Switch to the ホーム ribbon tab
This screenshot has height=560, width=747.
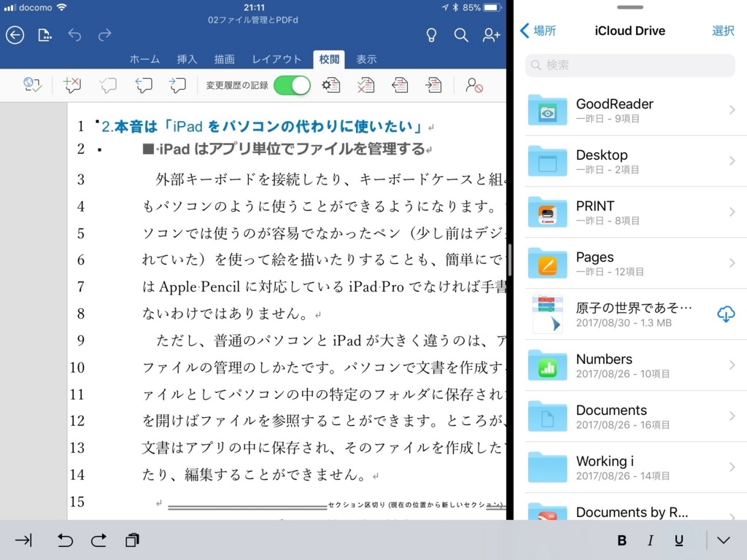pos(144,59)
